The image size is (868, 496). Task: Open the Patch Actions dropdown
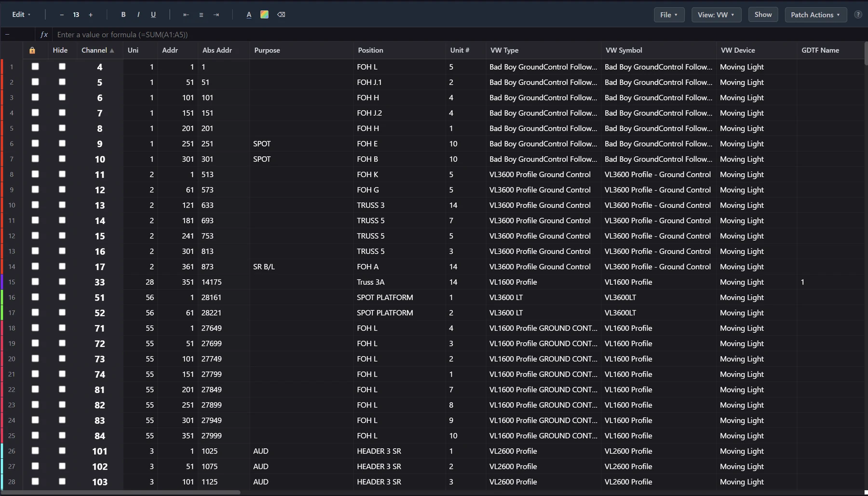815,14
